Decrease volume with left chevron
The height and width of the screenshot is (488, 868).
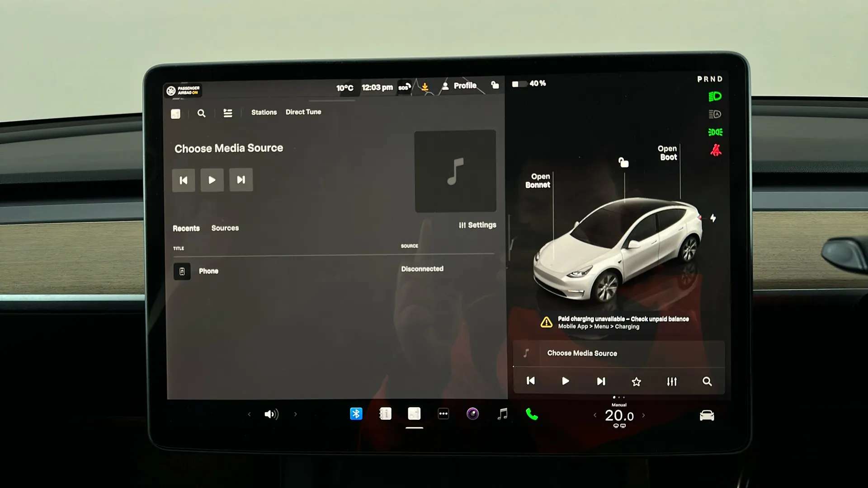click(249, 414)
